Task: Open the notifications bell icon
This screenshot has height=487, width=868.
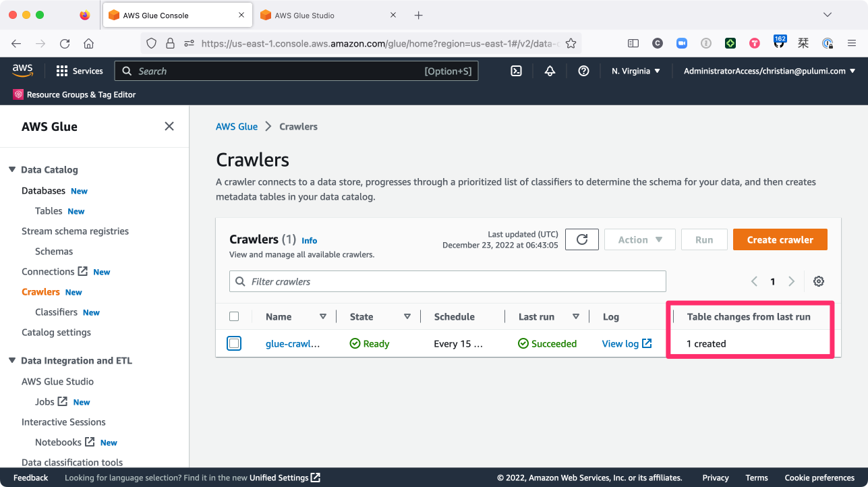Action: pos(550,71)
